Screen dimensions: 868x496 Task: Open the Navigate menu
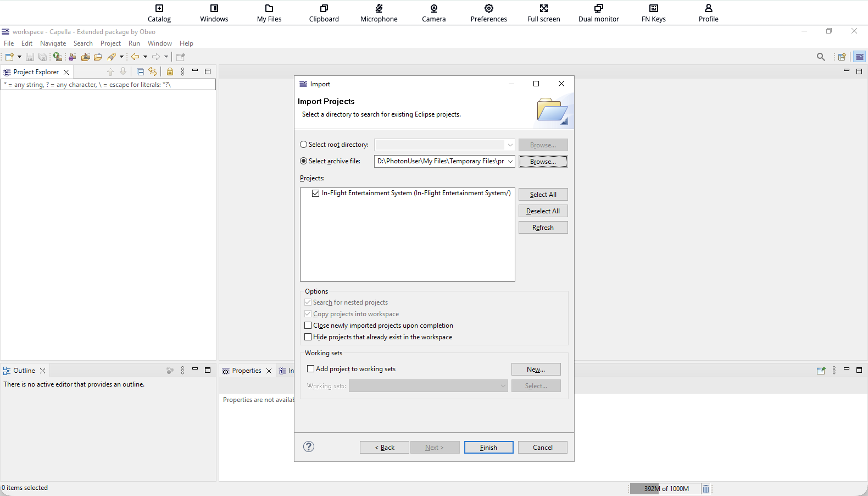point(53,43)
